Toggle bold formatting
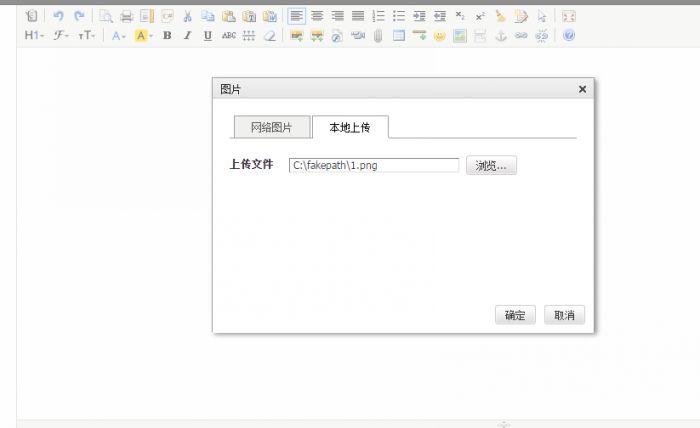 point(167,35)
